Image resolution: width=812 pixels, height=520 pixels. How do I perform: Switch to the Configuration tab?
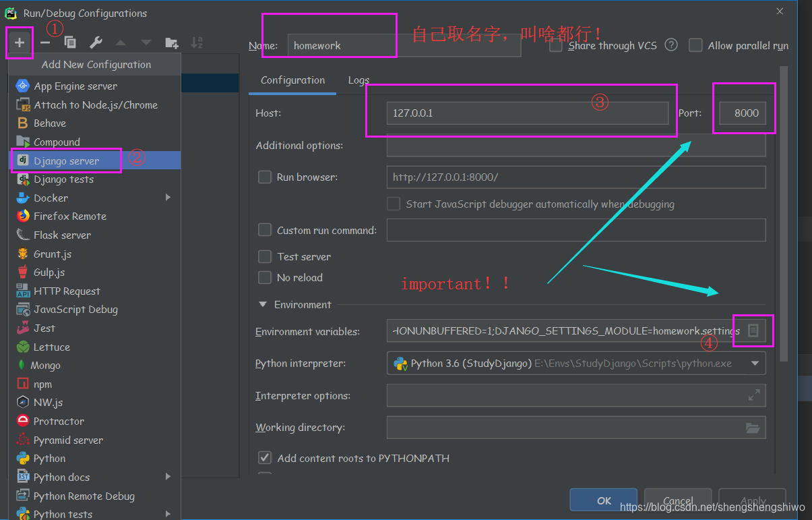click(x=293, y=80)
